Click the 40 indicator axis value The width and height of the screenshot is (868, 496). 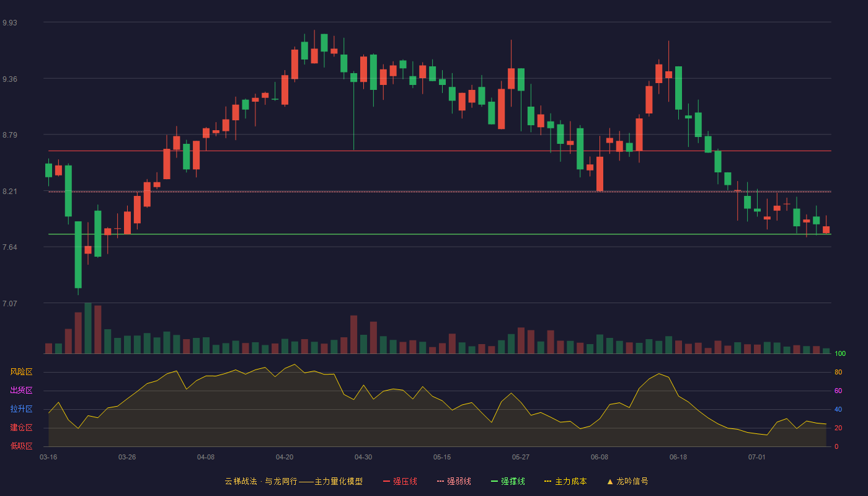pyautogui.click(x=838, y=409)
